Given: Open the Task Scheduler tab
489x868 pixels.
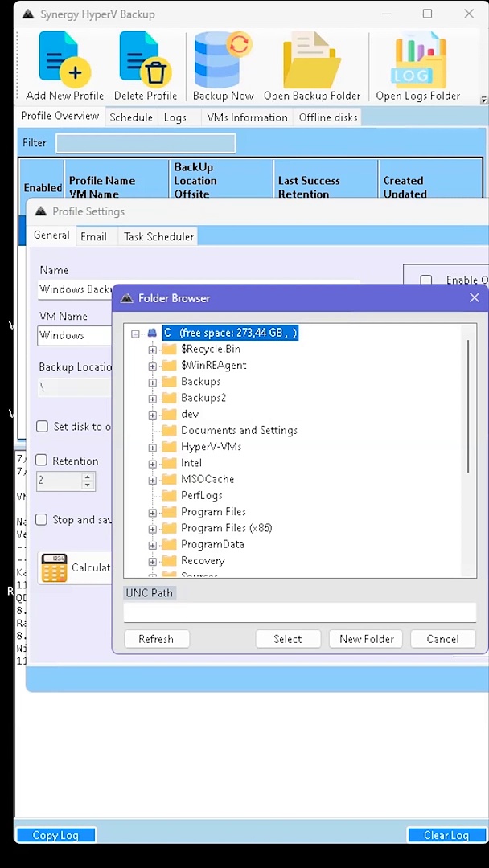Looking at the screenshot, I should [158, 237].
